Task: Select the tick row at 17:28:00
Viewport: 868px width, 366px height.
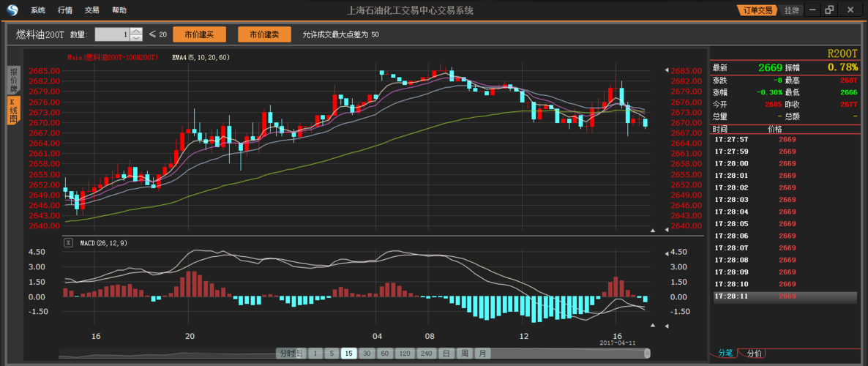Action: [785, 164]
